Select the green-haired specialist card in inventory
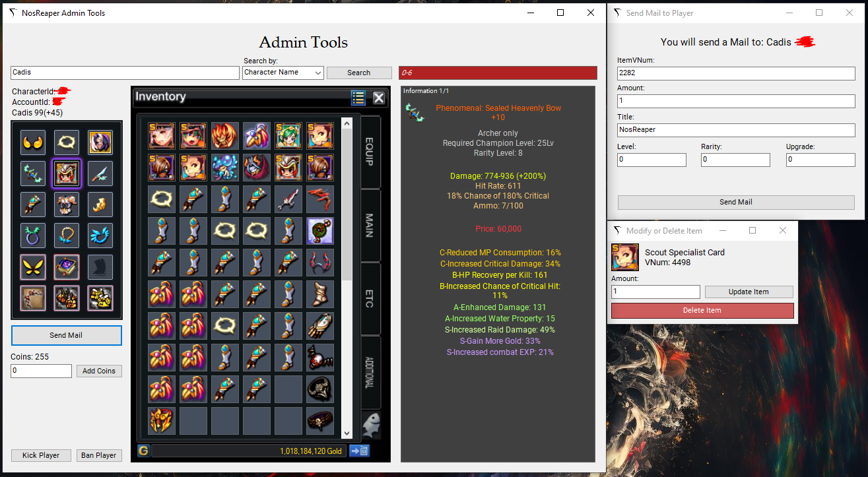Viewport: 868px width, 477px height. point(288,135)
